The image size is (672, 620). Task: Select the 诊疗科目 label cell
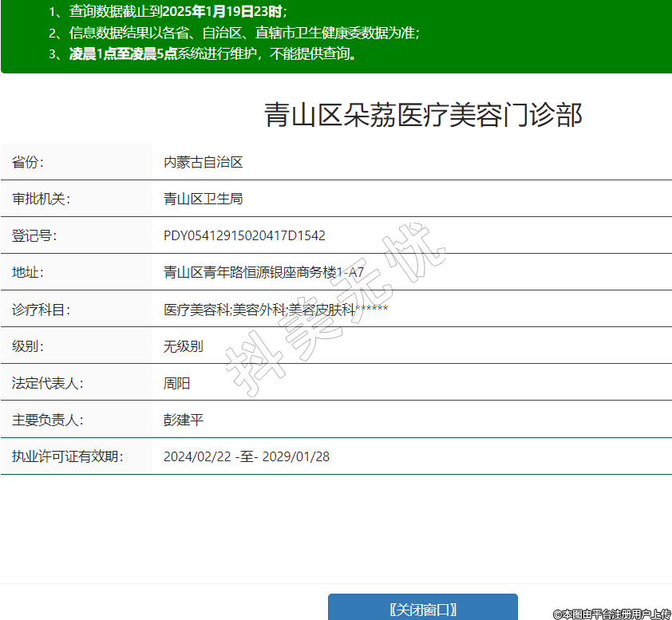point(41,310)
